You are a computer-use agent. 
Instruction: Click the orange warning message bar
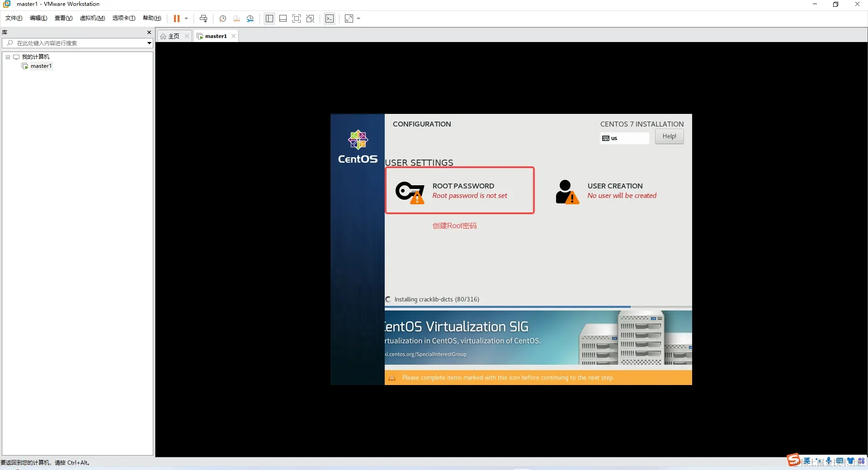coord(538,377)
